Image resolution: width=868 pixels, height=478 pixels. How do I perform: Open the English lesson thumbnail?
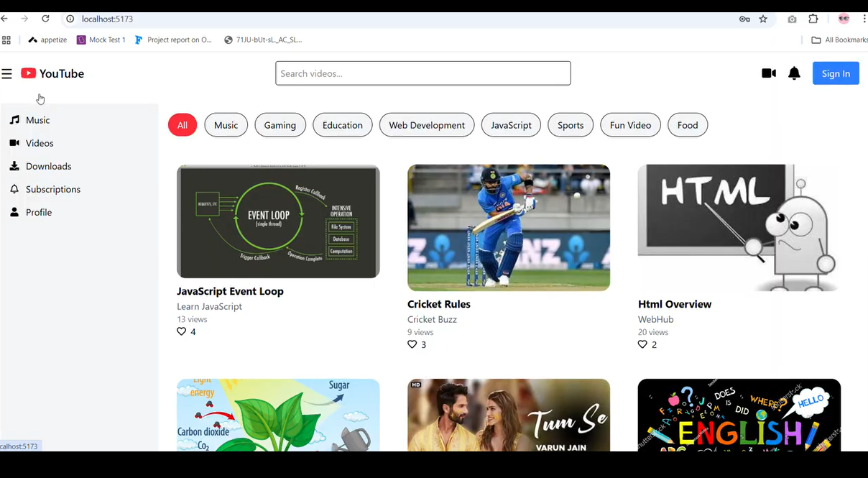739,415
